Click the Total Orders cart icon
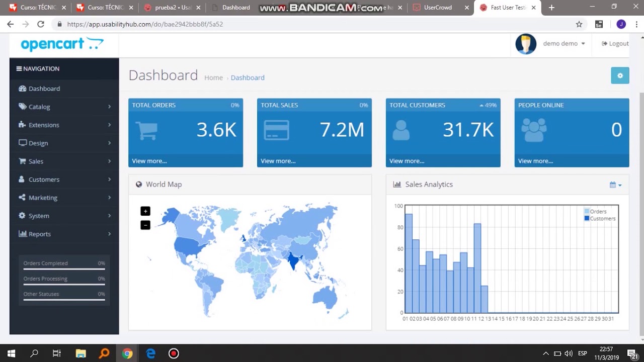This screenshot has height=362, width=644. pyautogui.click(x=146, y=130)
